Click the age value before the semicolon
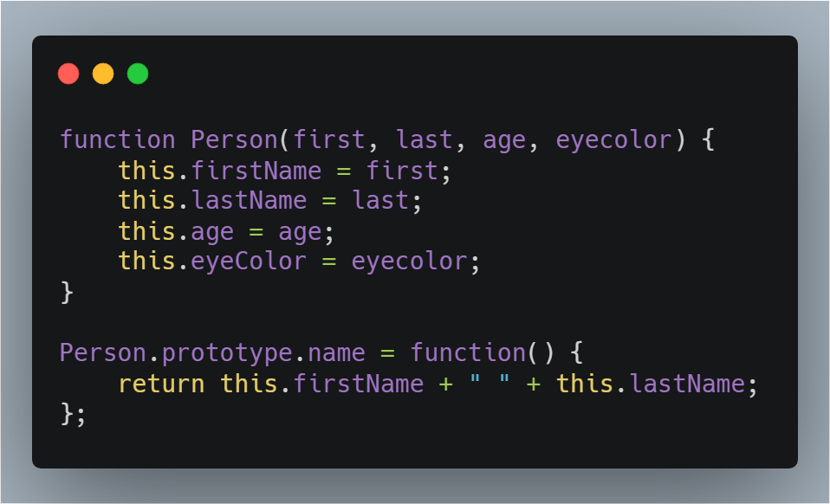830x504 pixels. (300, 233)
